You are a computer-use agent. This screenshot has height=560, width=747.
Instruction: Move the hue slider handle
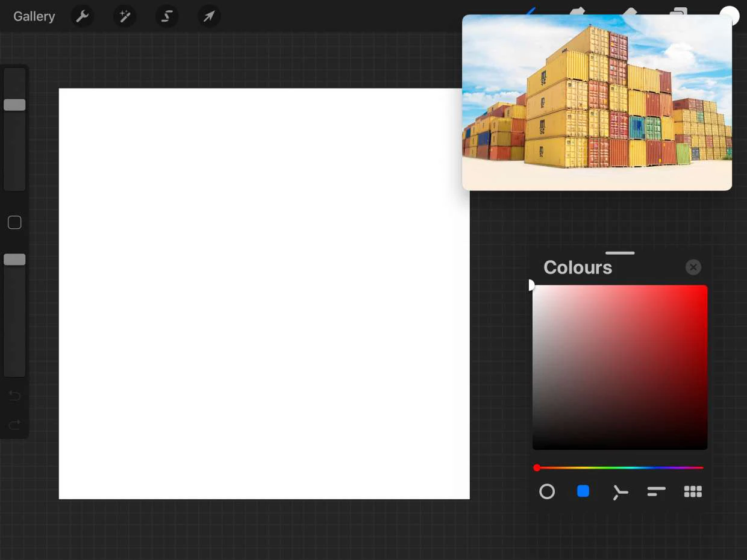click(537, 467)
